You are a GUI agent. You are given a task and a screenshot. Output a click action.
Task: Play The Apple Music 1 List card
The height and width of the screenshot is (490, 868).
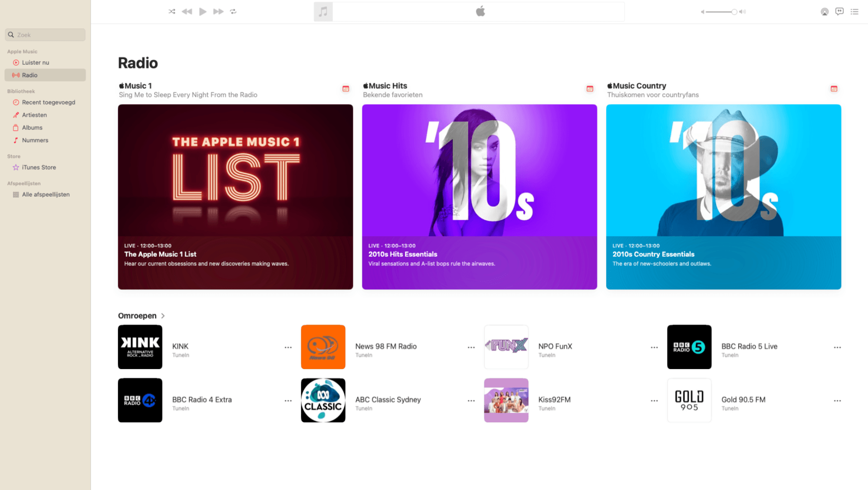click(x=235, y=197)
